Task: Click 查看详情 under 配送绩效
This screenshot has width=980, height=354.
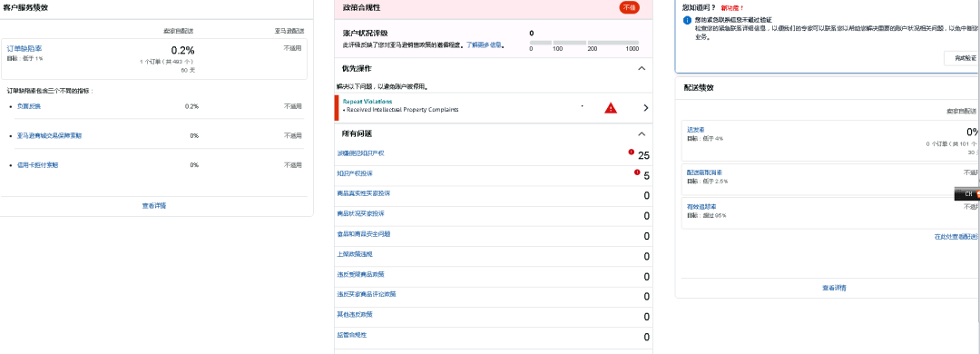Action: [834, 289]
